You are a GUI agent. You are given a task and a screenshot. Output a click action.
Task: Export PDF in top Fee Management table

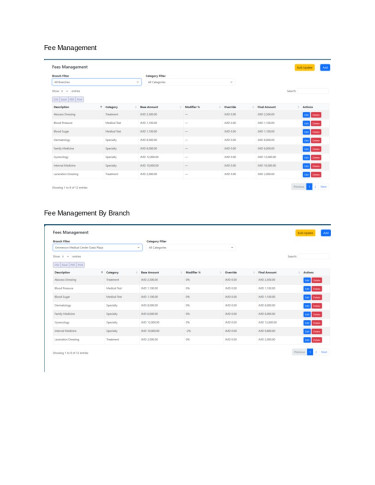[x=72, y=99]
